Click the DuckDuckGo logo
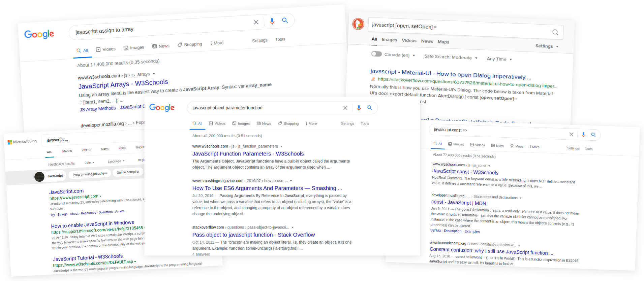 click(358, 24)
